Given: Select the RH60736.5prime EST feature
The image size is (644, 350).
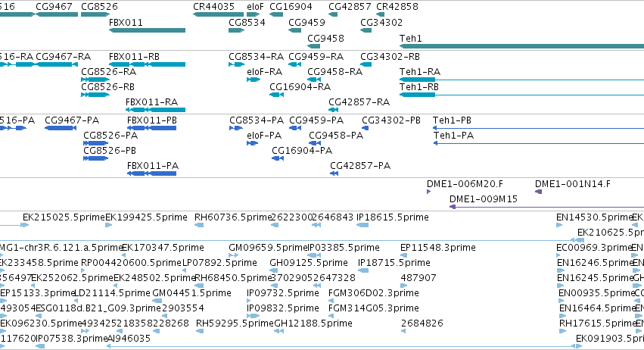Looking at the screenshot, I should (199, 225).
